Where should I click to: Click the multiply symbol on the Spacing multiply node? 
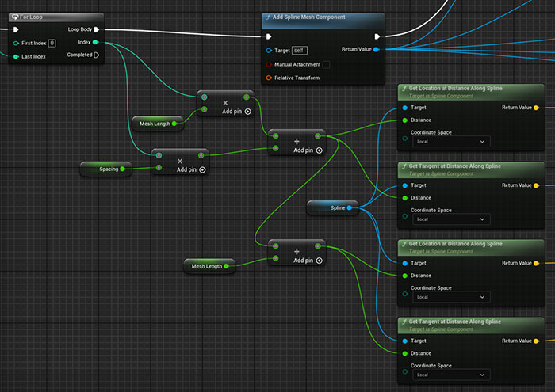coord(180,162)
